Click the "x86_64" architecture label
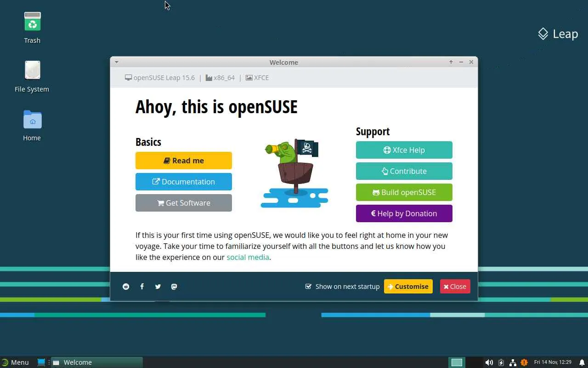This screenshot has width=588, height=368. 220,78
